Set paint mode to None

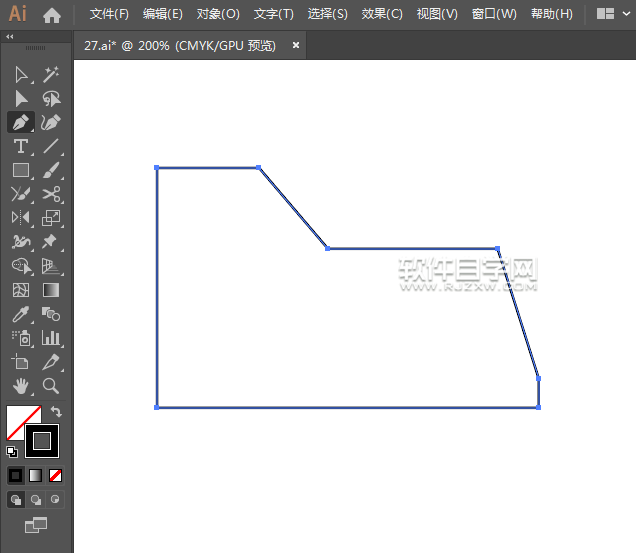(x=56, y=475)
